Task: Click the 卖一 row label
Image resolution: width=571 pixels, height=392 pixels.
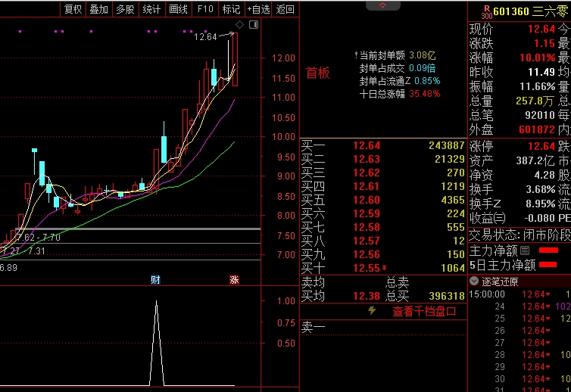Action: click(313, 328)
